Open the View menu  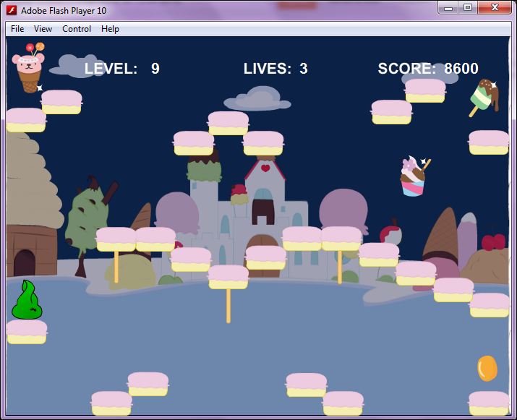pos(43,29)
